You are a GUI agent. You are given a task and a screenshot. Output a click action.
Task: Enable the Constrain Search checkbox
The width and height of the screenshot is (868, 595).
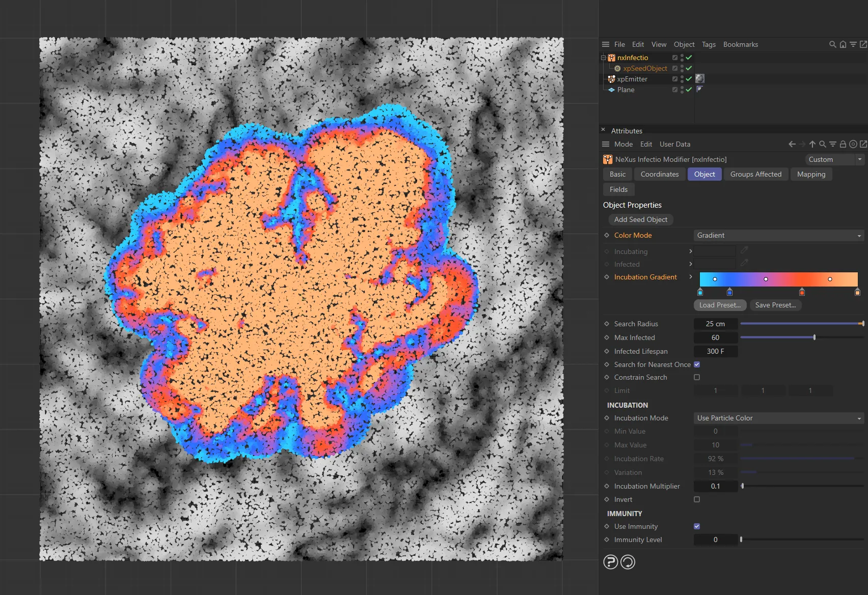(x=697, y=377)
